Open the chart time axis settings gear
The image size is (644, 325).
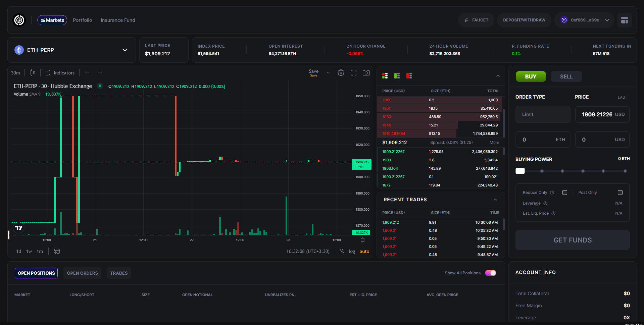point(362,240)
